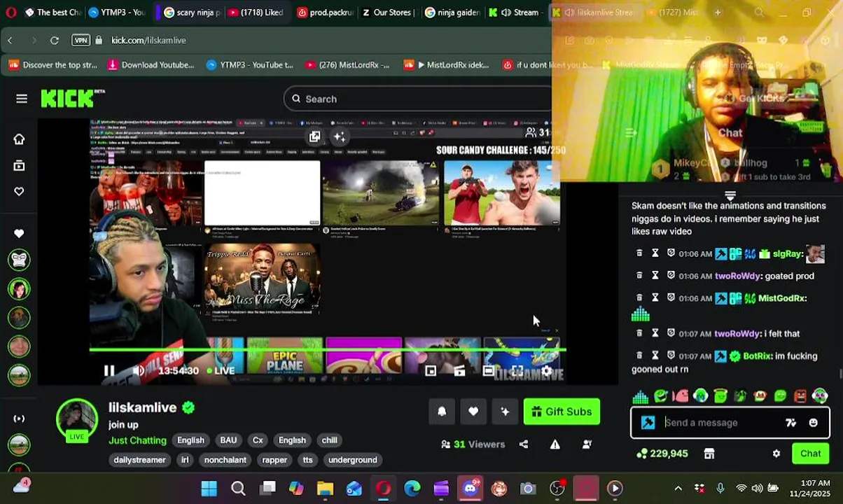
Task: Select the rapper tag
Action: tap(274, 460)
